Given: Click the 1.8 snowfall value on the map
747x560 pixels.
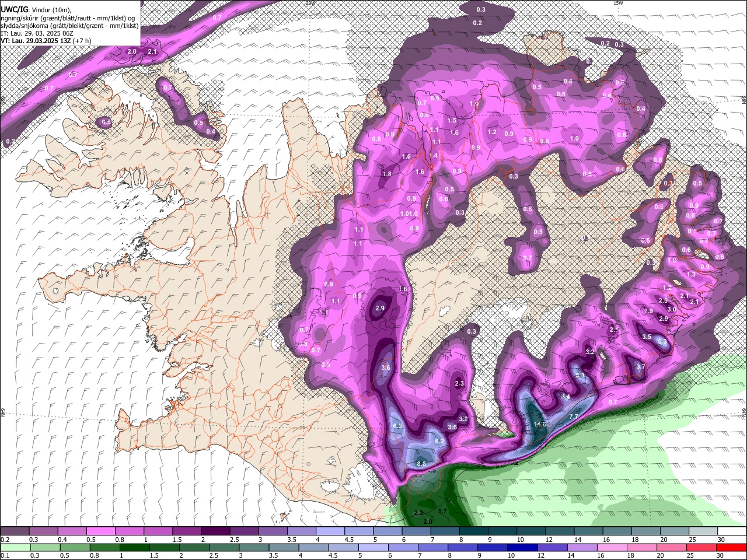Looking at the screenshot, I should coord(387,174).
